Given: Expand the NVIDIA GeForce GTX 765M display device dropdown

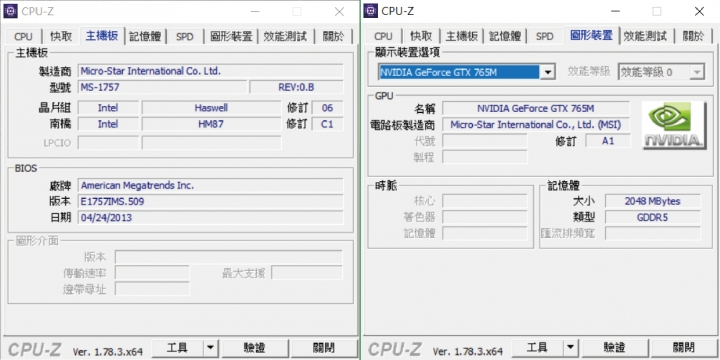Looking at the screenshot, I should pos(547,72).
